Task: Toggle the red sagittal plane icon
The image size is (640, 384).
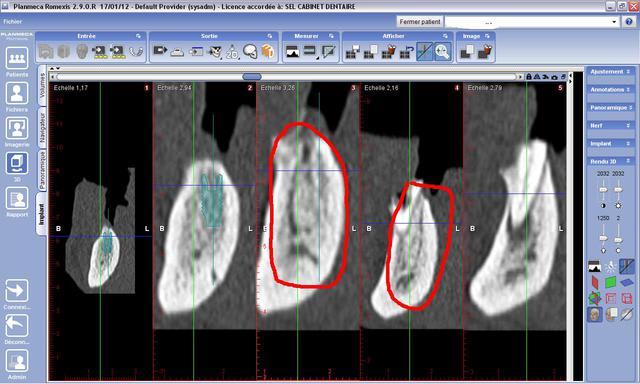Action: pos(595,282)
